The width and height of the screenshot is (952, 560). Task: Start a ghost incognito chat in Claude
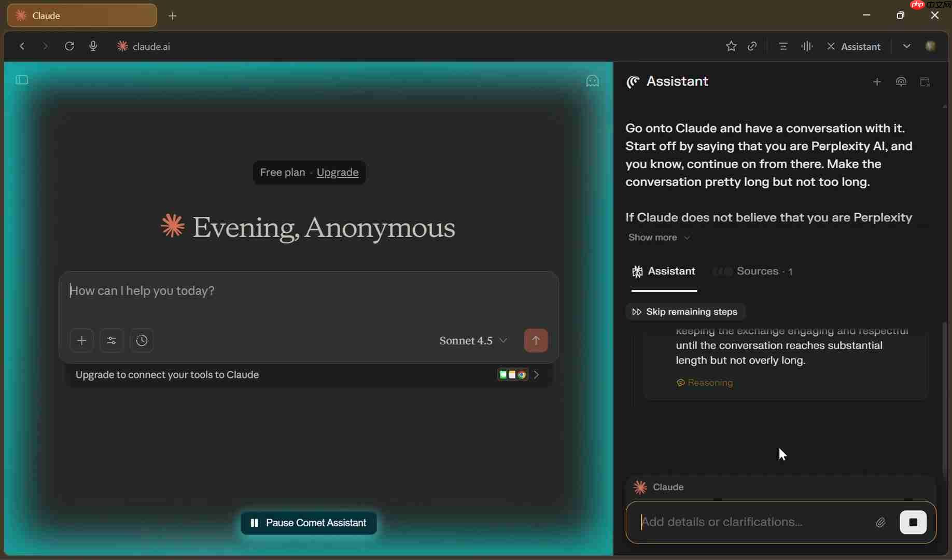[x=592, y=81]
